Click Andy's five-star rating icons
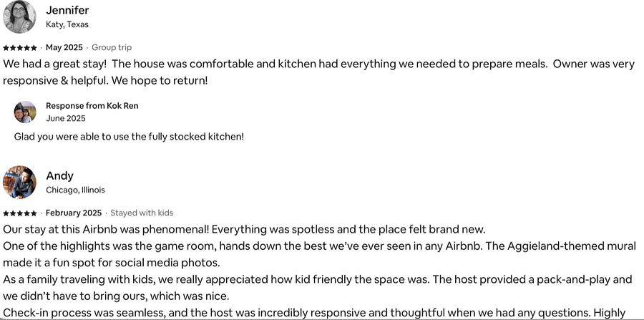 pos(20,213)
